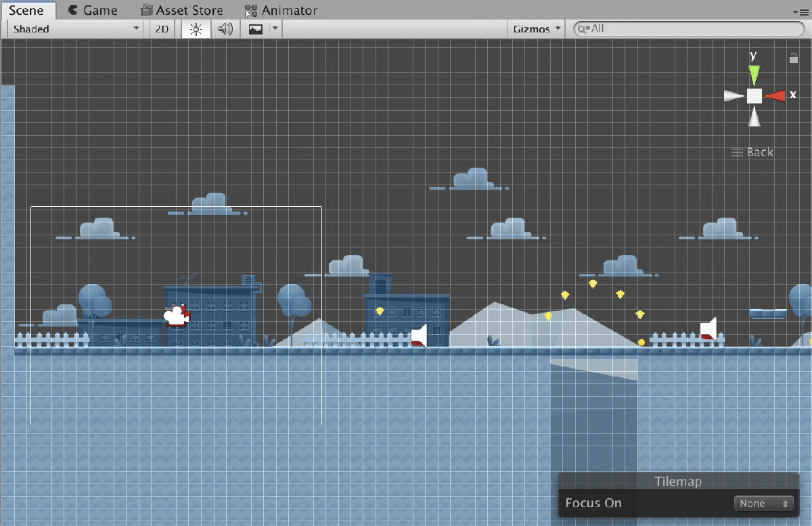Image resolution: width=812 pixels, height=526 pixels.
Task: Click the magnifier icon in the scene search bar
Action: coord(583,29)
